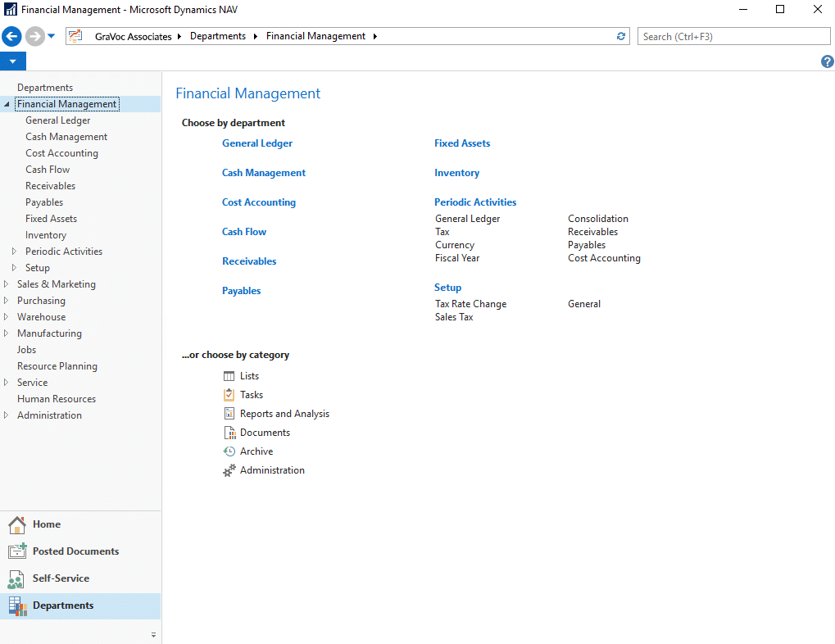This screenshot has height=644, width=835.
Task: Open the Administration gears category icon
Action: tap(229, 470)
